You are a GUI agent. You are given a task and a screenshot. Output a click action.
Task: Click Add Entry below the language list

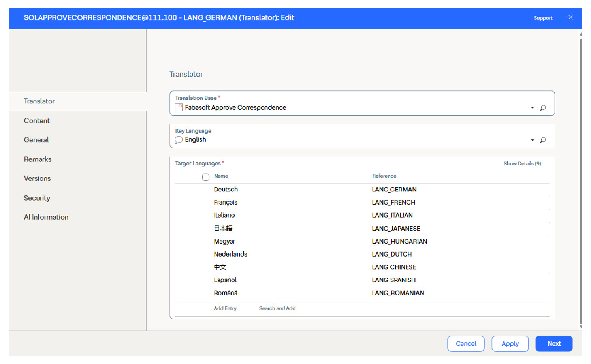[225, 308]
